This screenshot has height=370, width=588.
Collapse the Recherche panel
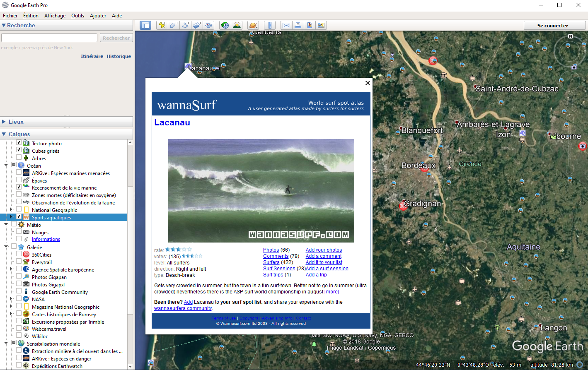pyautogui.click(x=4, y=25)
